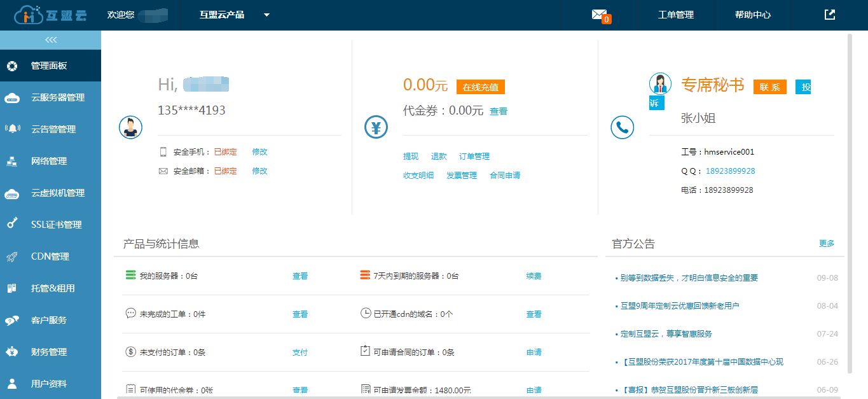Open 工单管理 in the top bar

click(x=675, y=15)
